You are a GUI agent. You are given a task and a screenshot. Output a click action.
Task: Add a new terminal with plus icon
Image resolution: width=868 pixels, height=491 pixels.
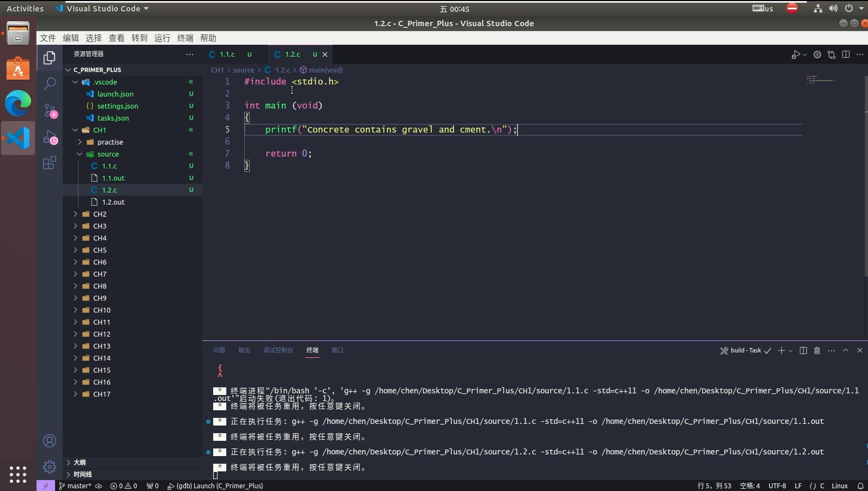tap(781, 350)
